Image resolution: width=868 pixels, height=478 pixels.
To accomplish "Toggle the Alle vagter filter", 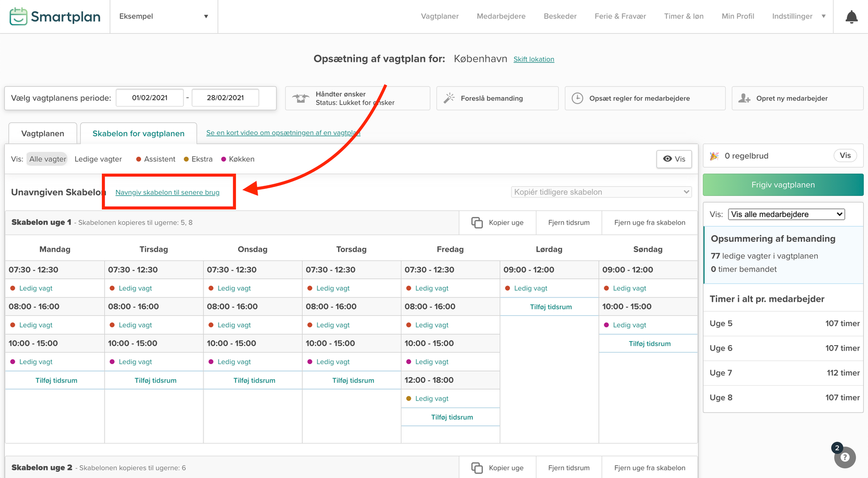I will 47,159.
